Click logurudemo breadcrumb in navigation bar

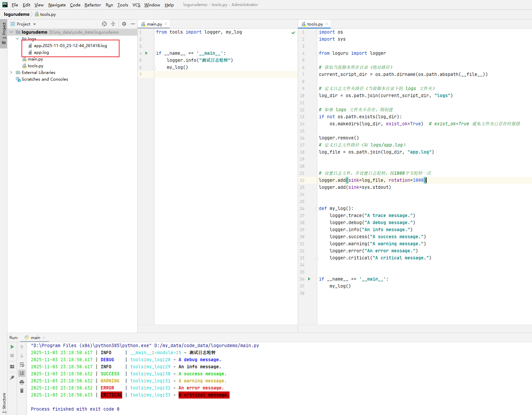tap(17, 14)
